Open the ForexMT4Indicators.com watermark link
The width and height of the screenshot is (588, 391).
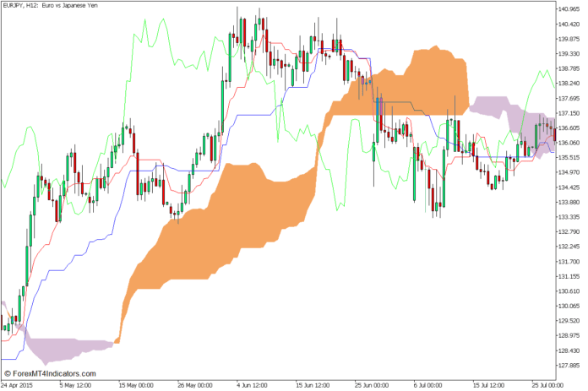click(x=51, y=373)
